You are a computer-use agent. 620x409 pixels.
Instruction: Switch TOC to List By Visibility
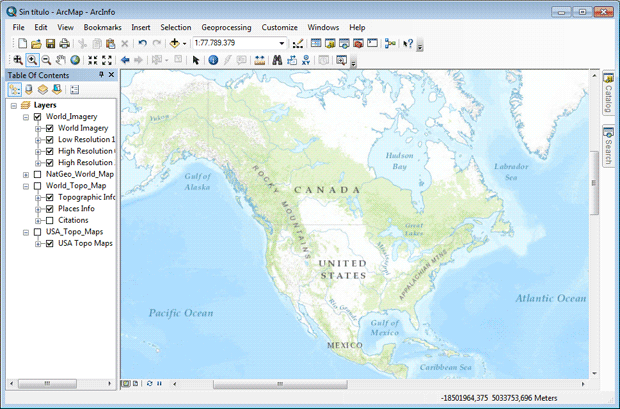[43, 90]
